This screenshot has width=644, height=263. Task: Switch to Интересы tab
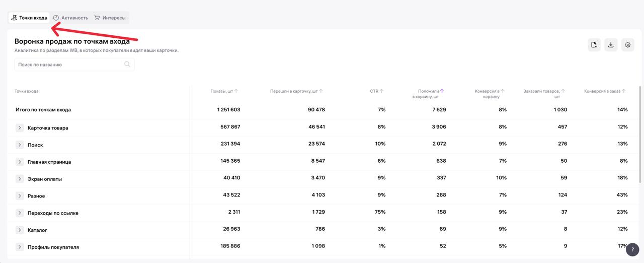[110, 18]
